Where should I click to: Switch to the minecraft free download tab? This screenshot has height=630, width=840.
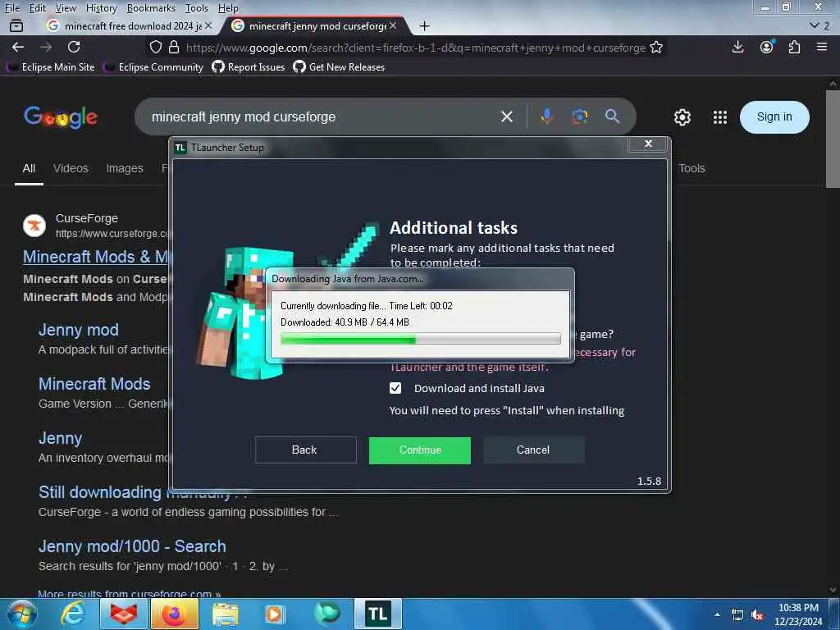(x=129, y=25)
